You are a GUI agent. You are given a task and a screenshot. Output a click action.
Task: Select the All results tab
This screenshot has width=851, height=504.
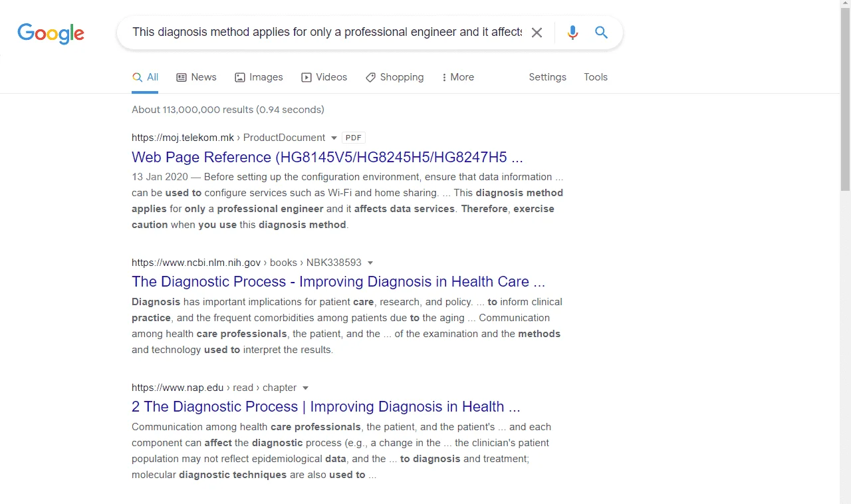pyautogui.click(x=145, y=77)
